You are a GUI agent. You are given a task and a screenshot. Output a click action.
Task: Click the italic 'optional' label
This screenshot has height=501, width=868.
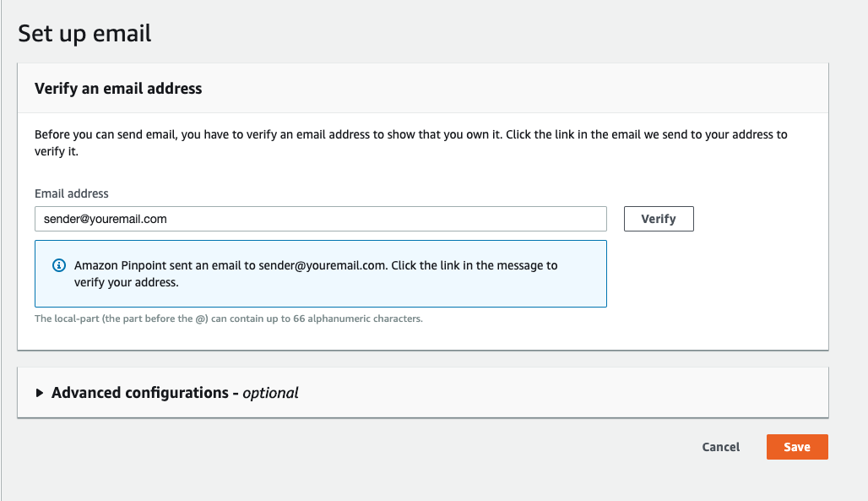270,393
